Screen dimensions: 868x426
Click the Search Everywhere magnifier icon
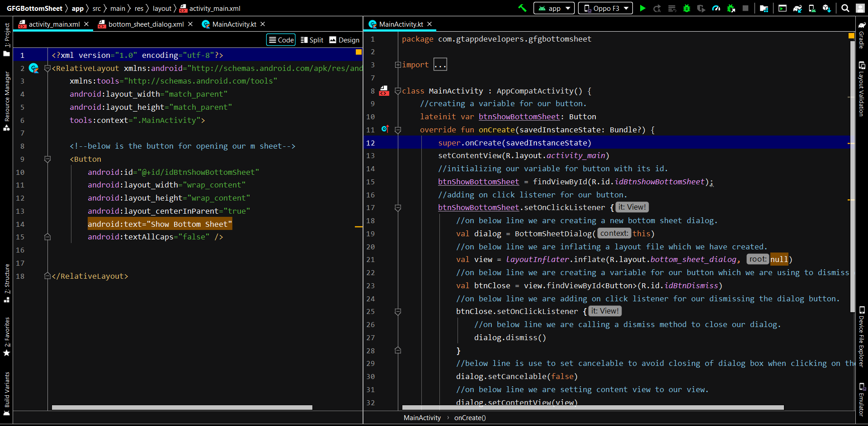[x=845, y=8]
